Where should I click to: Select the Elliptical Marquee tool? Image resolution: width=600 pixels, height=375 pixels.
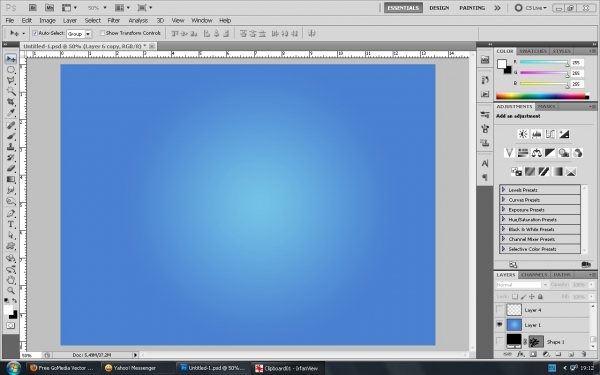coord(11,70)
